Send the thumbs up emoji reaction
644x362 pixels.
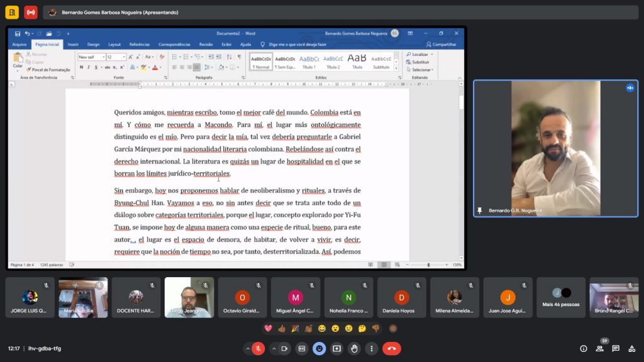[281, 328]
